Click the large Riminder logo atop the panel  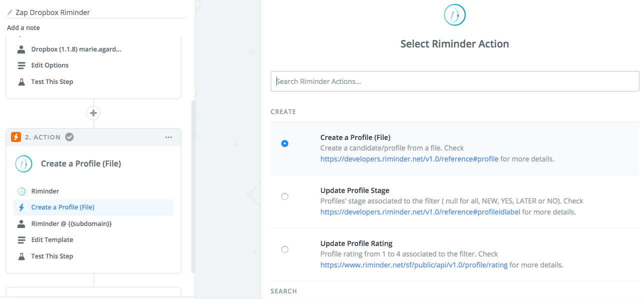coord(455,15)
